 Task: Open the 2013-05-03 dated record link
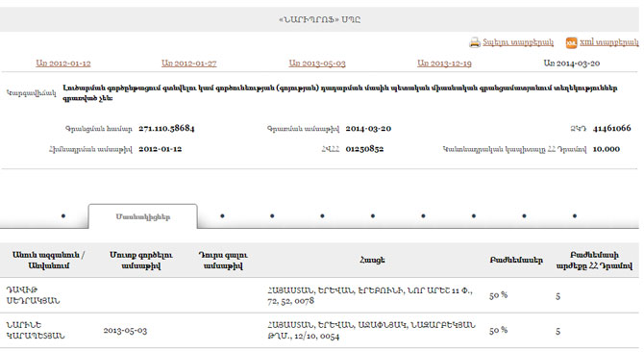tap(317, 63)
